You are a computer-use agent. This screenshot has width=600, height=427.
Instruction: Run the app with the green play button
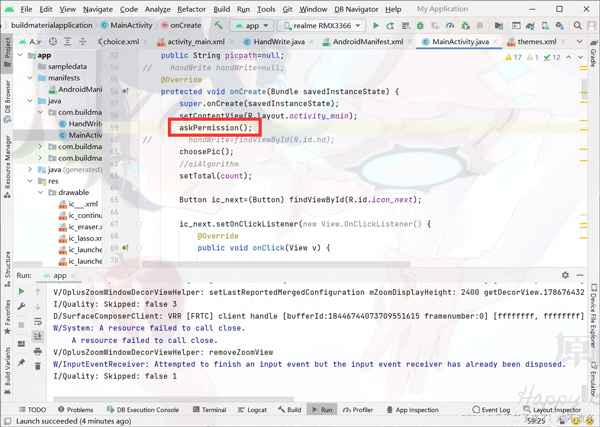tap(376, 25)
